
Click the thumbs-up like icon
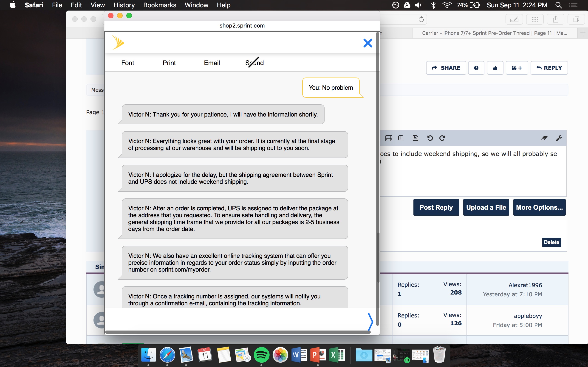pos(495,68)
